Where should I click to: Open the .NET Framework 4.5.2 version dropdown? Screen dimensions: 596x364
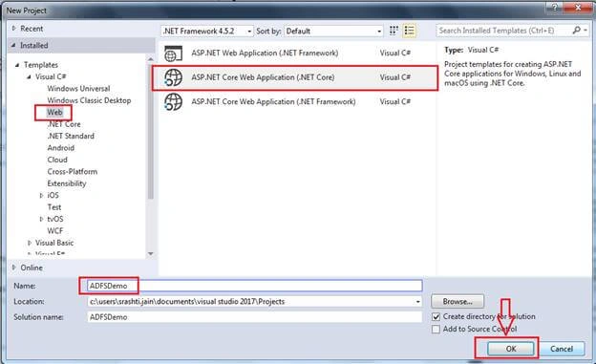coord(207,32)
